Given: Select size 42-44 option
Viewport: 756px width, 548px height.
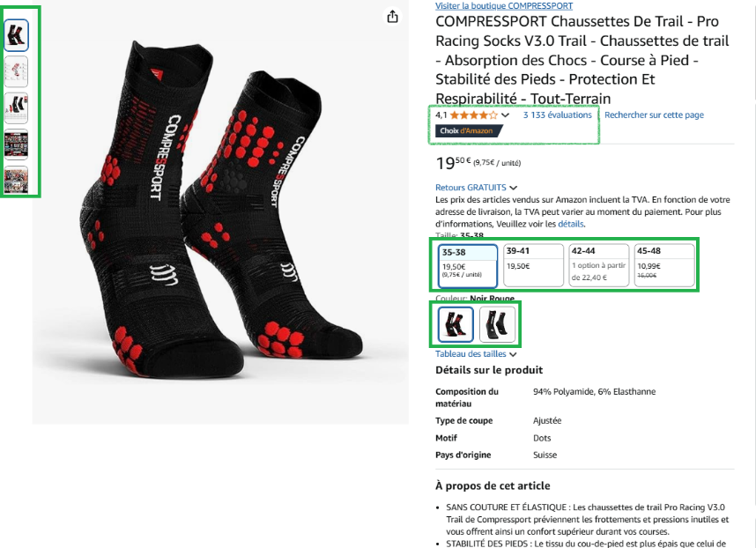Looking at the screenshot, I should pyautogui.click(x=599, y=265).
